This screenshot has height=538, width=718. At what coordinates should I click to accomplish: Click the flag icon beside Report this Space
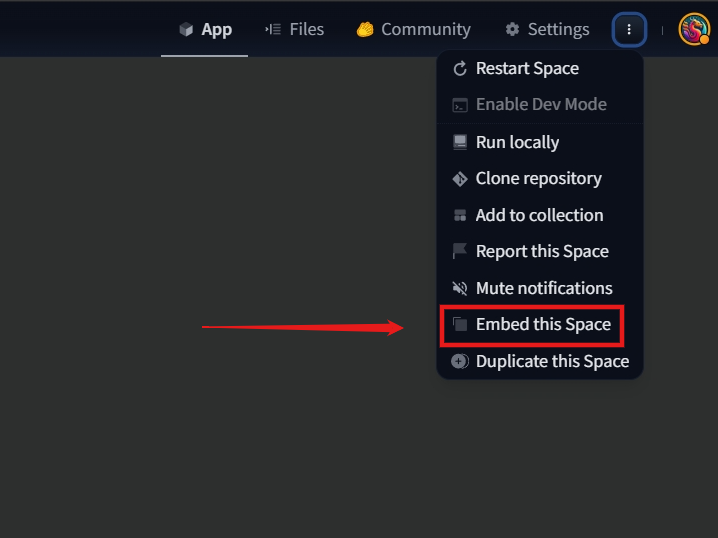pos(459,251)
